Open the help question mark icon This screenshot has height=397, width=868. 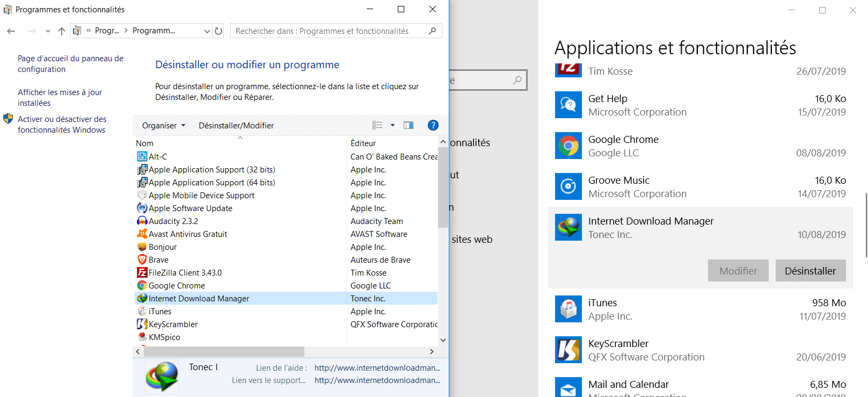[x=433, y=125]
